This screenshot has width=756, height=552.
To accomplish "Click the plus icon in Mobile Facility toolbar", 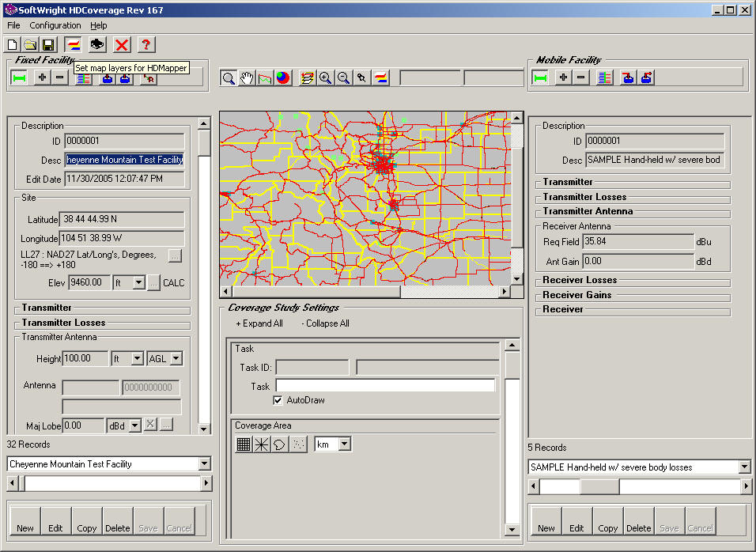I will coord(564,78).
